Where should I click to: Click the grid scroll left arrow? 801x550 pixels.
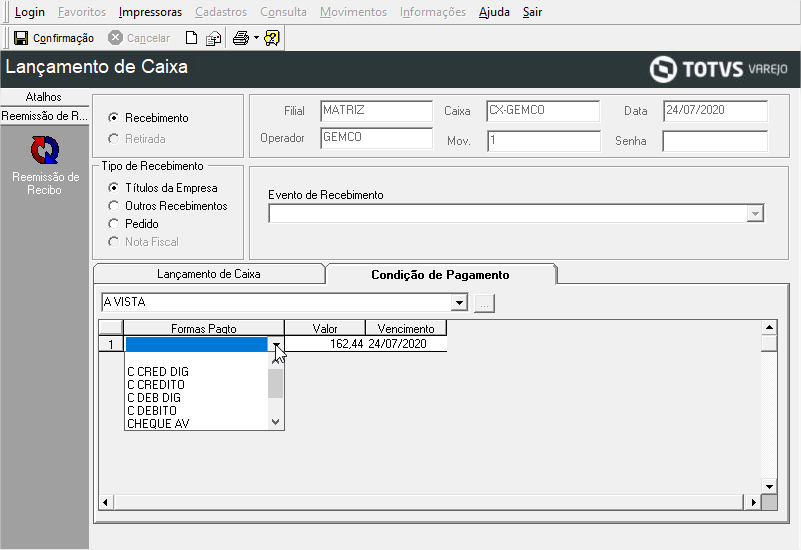click(x=106, y=502)
